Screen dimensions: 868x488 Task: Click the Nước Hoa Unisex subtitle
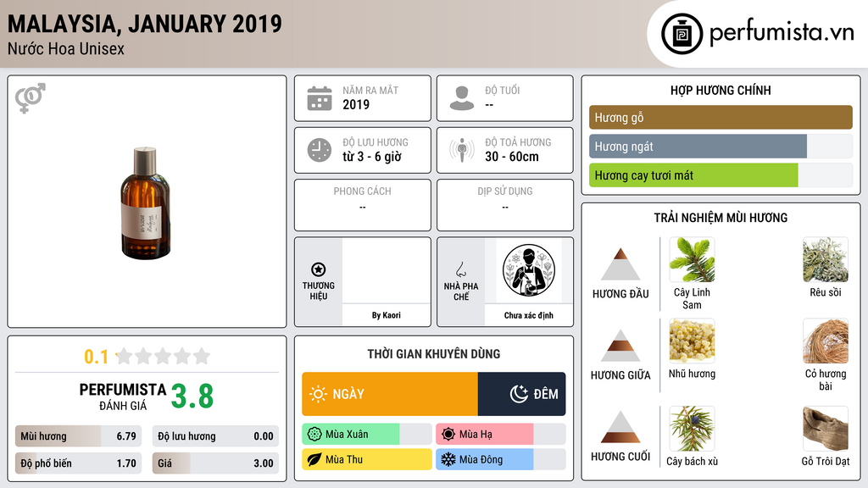tap(66, 48)
